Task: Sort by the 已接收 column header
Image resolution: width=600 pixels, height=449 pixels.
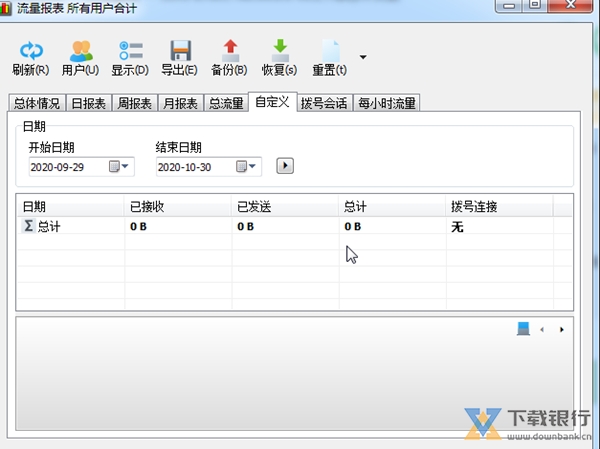Action: [x=178, y=207]
